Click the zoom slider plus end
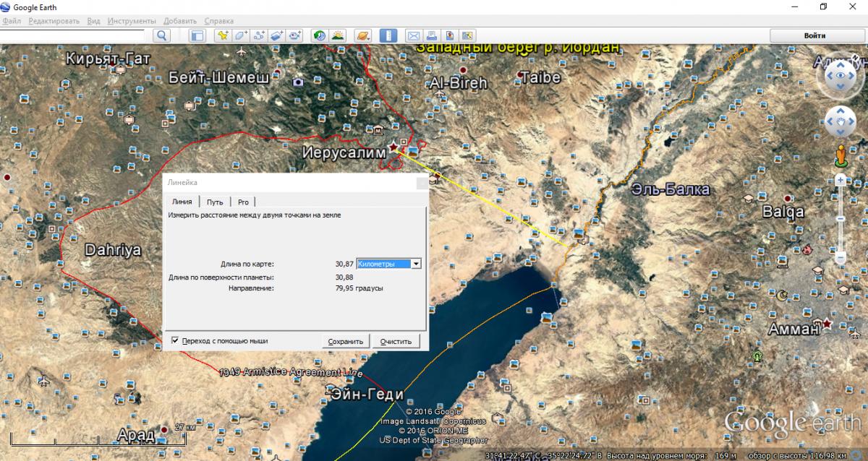The image size is (868, 461). pos(841,178)
